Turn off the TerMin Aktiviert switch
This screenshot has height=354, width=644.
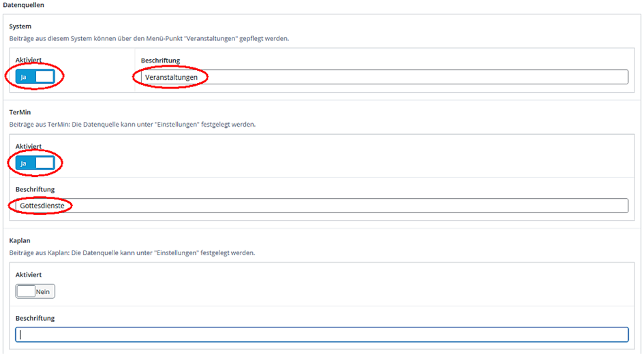tap(35, 163)
